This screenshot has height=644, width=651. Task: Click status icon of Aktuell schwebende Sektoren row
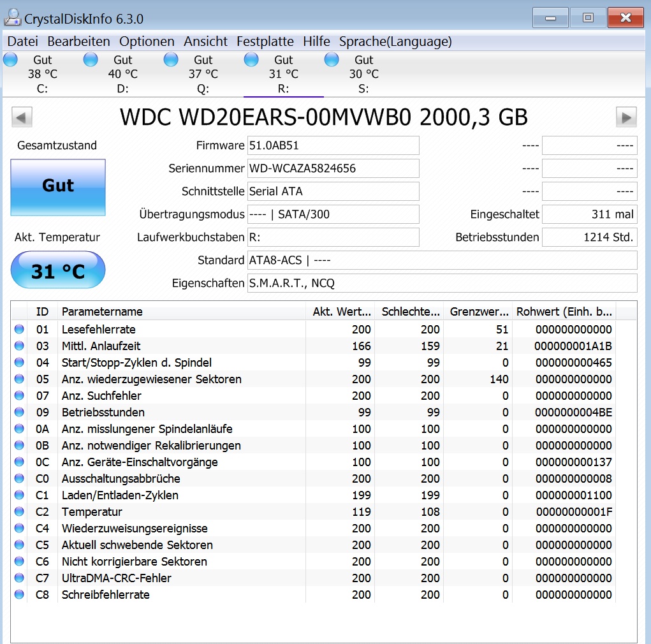pyautogui.click(x=19, y=545)
